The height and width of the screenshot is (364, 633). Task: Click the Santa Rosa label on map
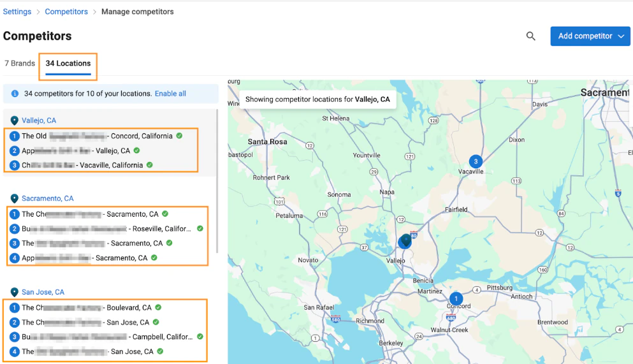tap(267, 142)
